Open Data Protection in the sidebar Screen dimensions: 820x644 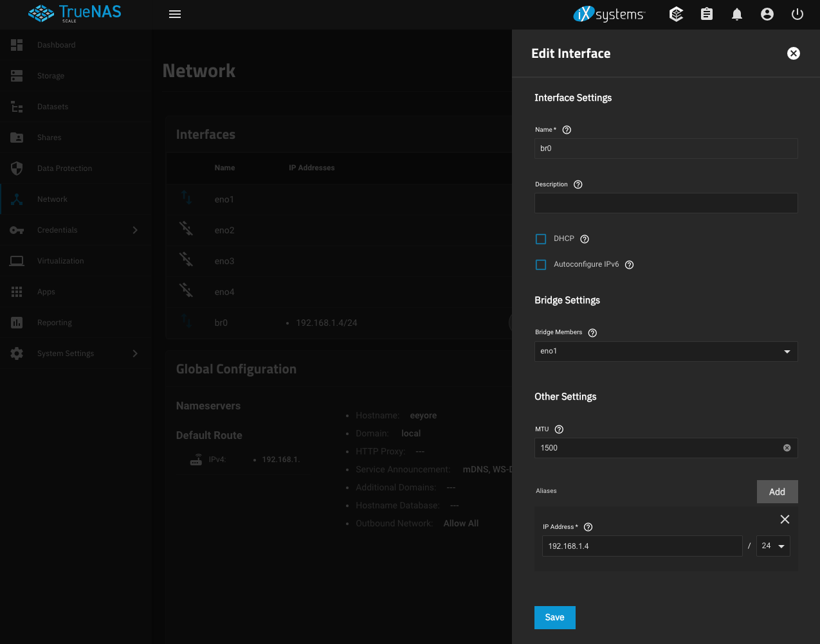click(x=76, y=168)
